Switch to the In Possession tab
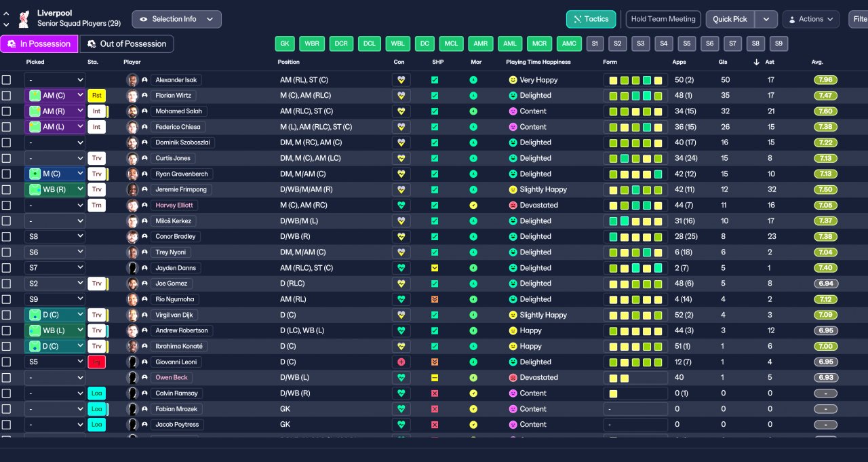Image resolution: width=868 pixels, height=462 pixels. pos(39,43)
